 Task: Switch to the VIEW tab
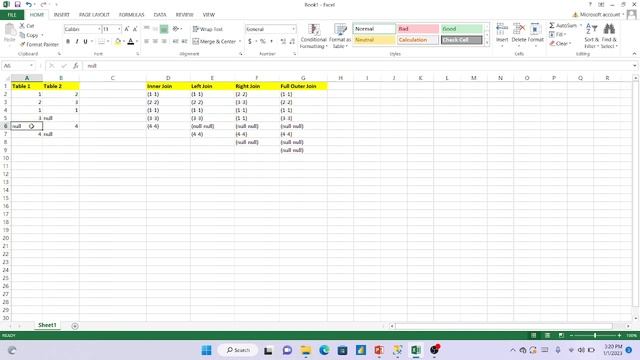click(209, 15)
